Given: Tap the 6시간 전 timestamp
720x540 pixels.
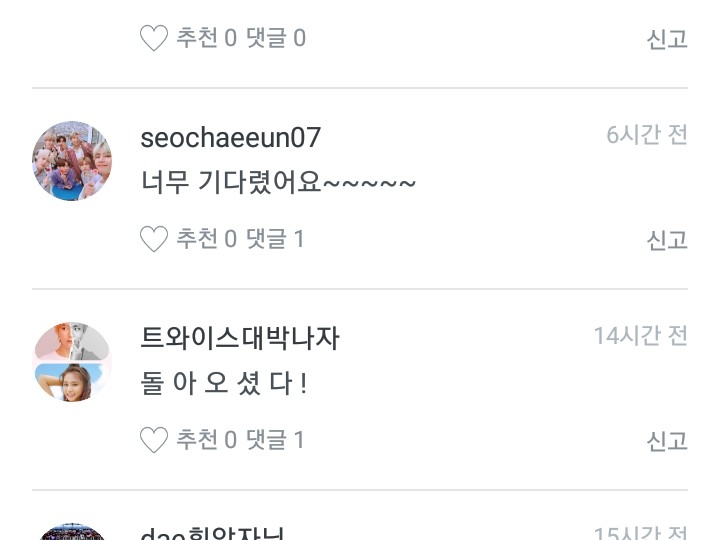Looking at the screenshot, I should pyautogui.click(x=647, y=135).
